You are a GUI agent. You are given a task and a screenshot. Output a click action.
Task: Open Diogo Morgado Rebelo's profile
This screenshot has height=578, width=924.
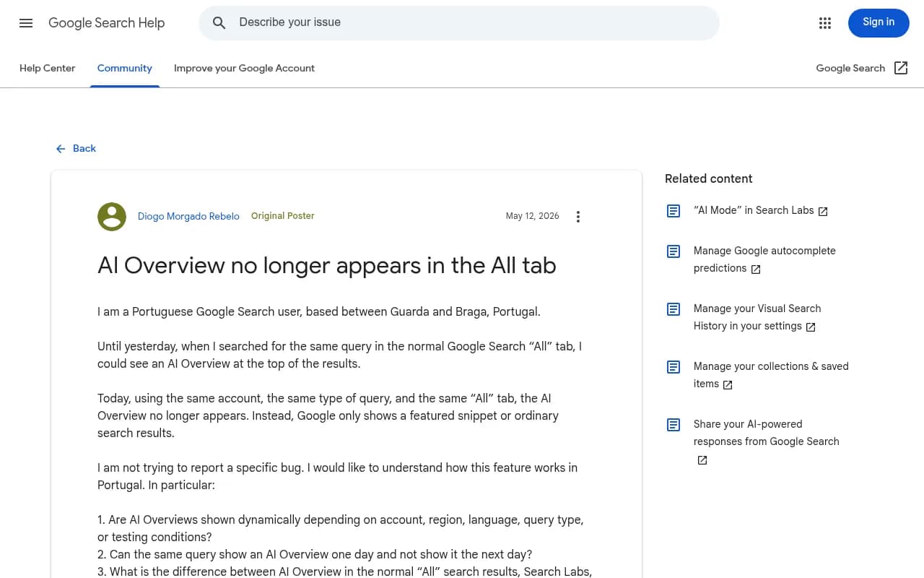click(188, 216)
